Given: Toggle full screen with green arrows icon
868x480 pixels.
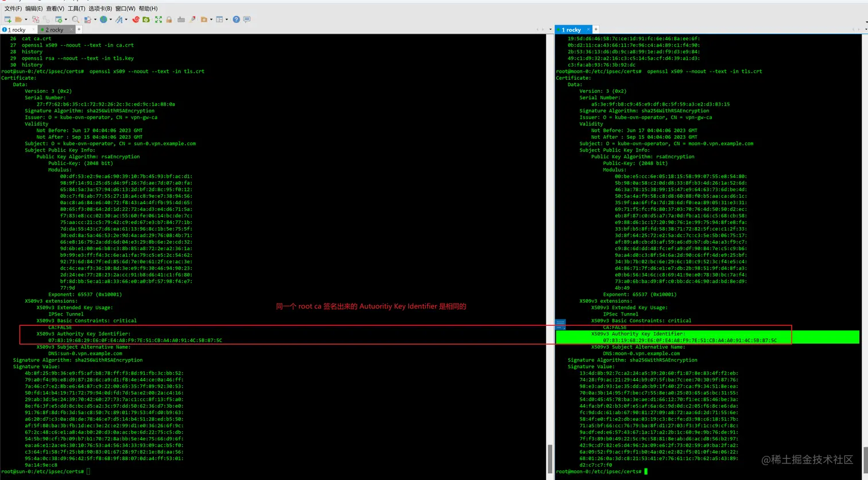Looking at the screenshot, I should (158, 19).
